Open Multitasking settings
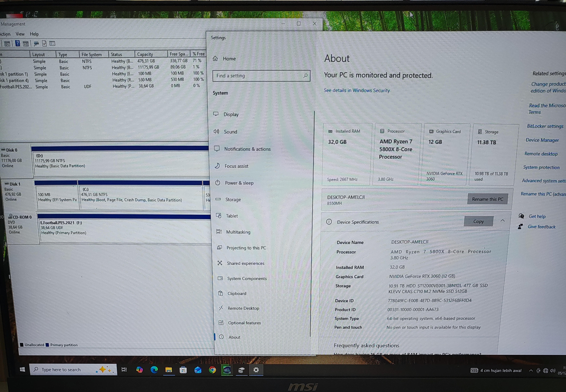Viewport: 566px width, 392px height. point(233,232)
